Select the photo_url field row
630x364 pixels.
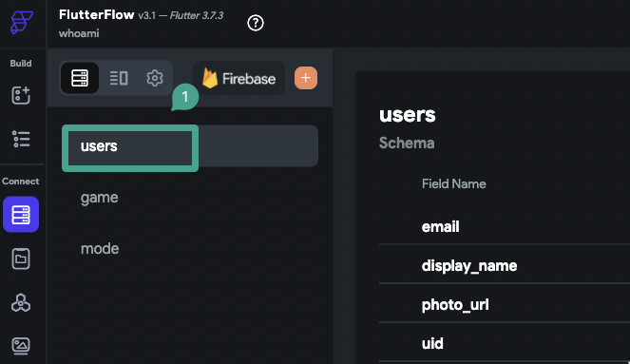[505, 304]
